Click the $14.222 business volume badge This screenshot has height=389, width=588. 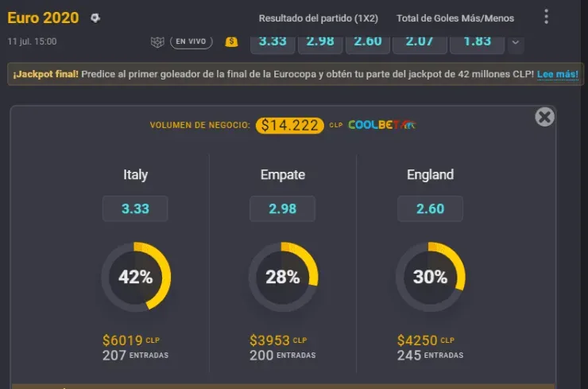[289, 125]
